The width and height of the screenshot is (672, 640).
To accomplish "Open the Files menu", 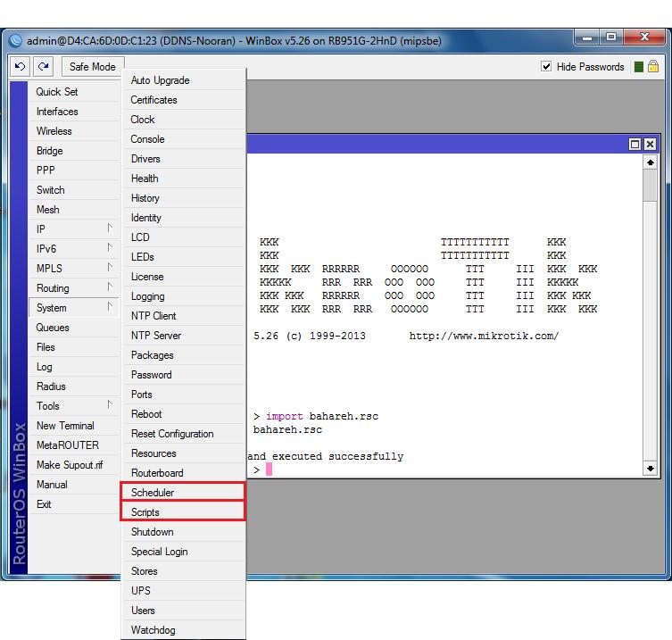I will pos(74,347).
